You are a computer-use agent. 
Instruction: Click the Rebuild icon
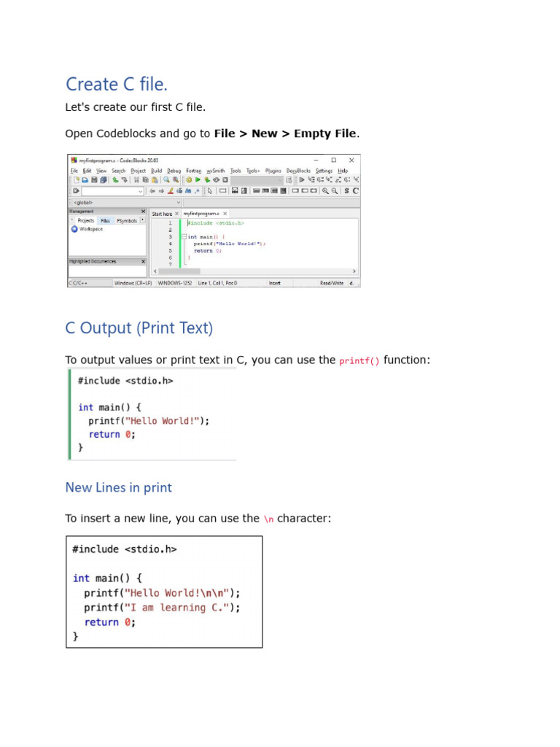[216, 180]
